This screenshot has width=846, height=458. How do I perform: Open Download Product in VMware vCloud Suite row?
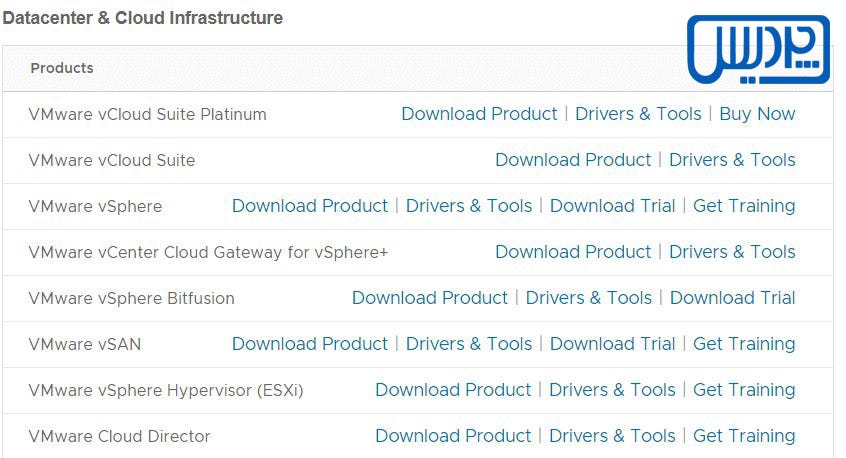click(573, 160)
